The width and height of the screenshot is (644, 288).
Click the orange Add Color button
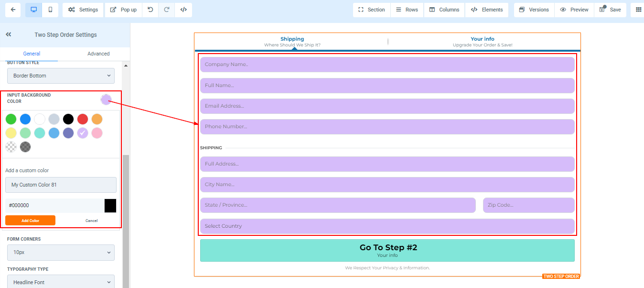[x=30, y=221]
